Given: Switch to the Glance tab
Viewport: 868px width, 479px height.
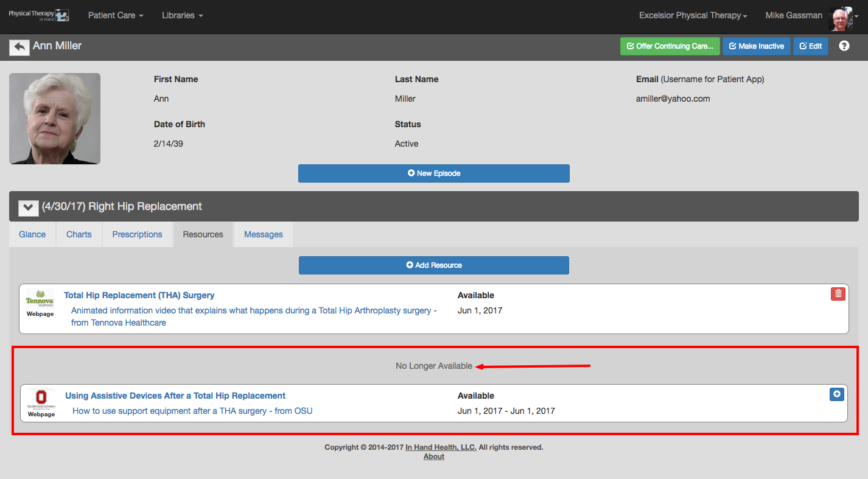Looking at the screenshot, I should coord(32,234).
